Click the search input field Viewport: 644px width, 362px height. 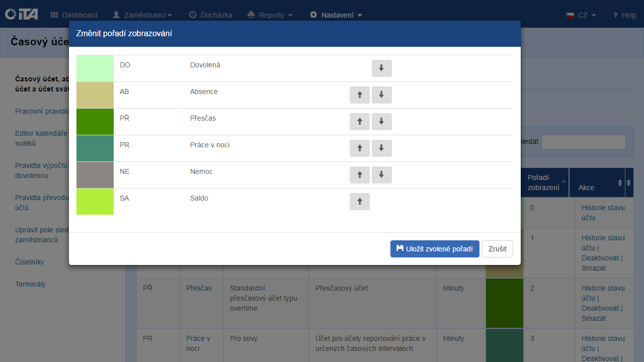(583, 142)
